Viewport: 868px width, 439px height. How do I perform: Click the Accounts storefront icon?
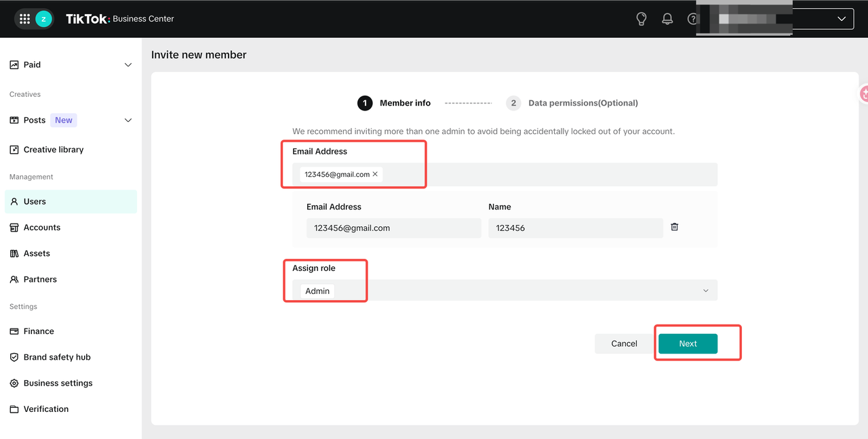(14, 228)
